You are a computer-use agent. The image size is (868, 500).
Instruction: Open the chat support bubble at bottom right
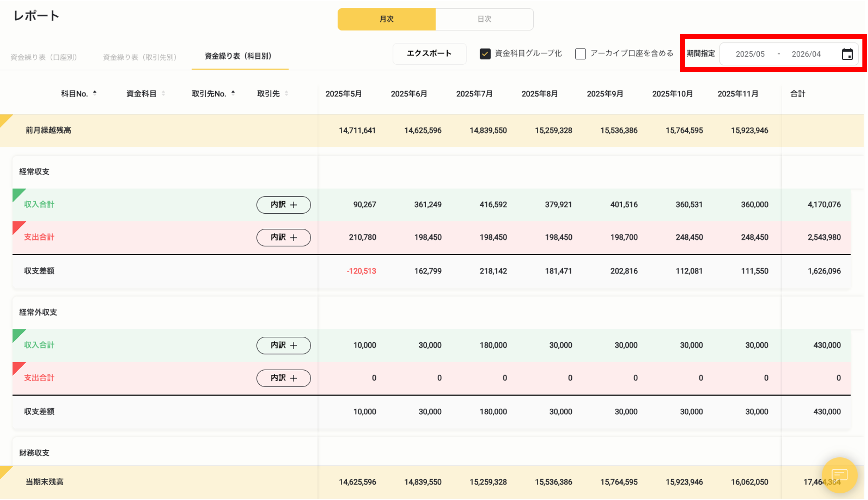pos(840,476)
